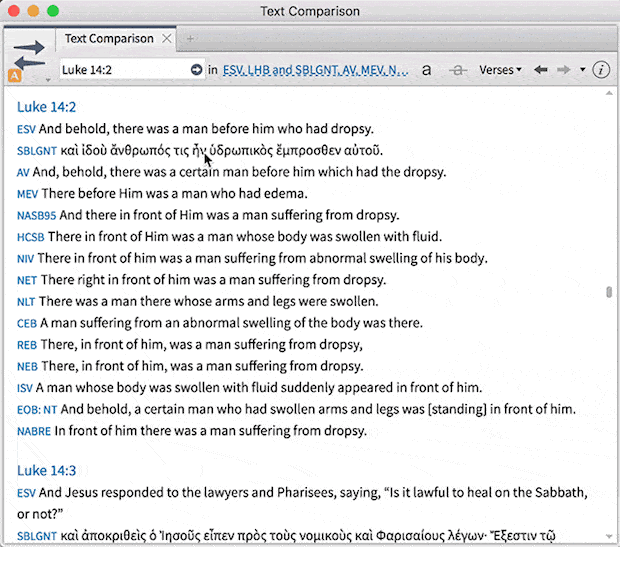Viewport: 640px width, 565px height.
Task: Click the back navigation arrow
Action: click(x=541, y=70)
